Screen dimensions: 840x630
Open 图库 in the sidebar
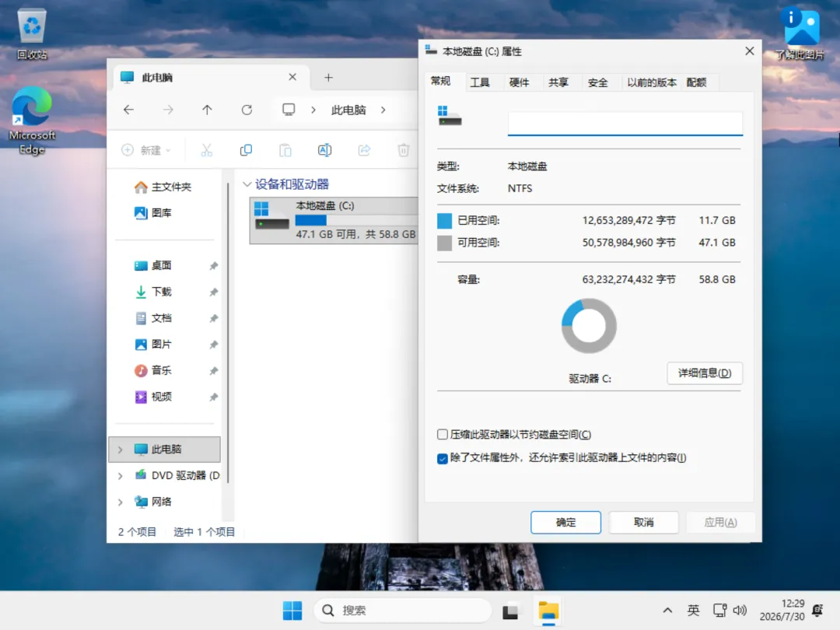coord(153,212)
